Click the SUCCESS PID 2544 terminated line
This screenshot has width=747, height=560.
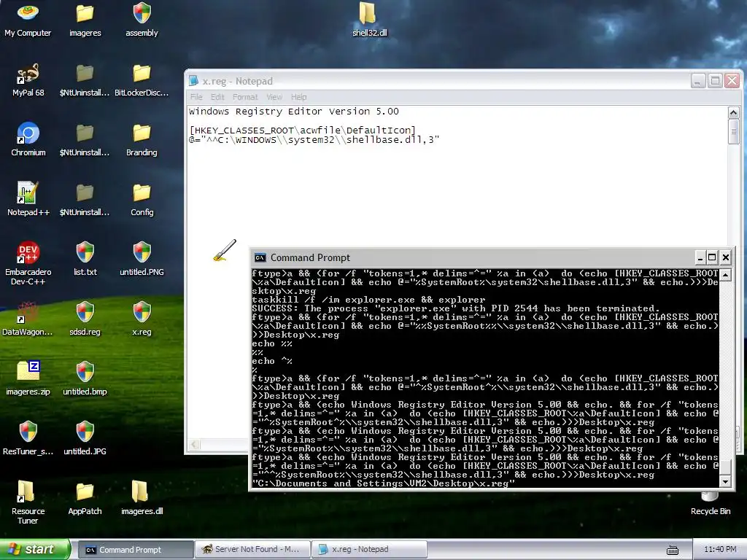(x=456, y=308)
